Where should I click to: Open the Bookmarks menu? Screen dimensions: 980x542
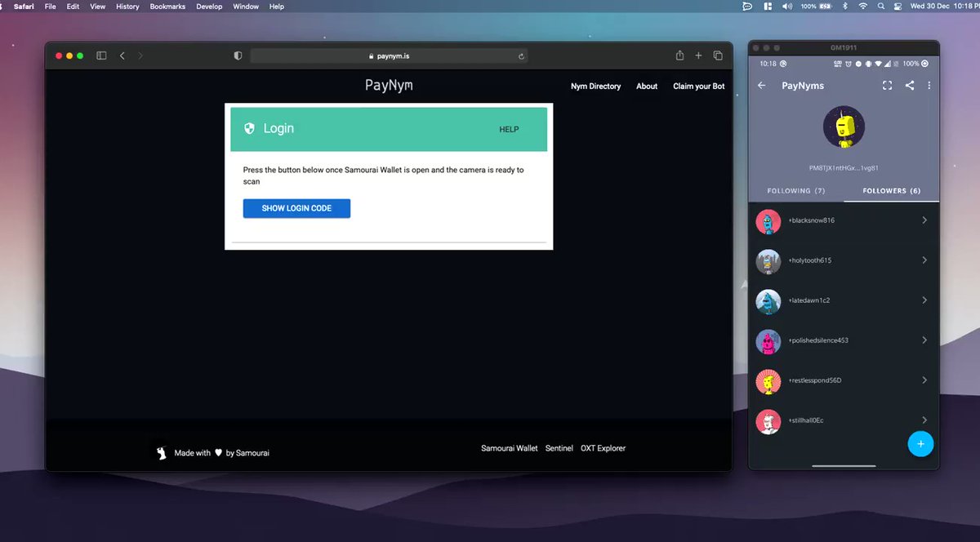[167, 6]
